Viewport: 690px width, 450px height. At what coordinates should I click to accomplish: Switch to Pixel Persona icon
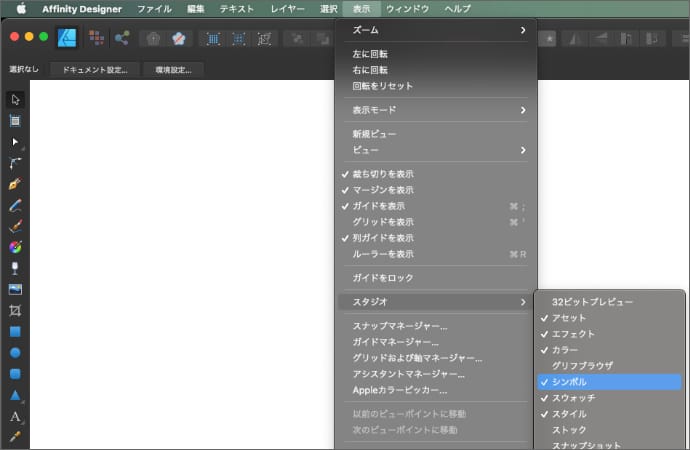pyautogui.click(x=96, y=38)
